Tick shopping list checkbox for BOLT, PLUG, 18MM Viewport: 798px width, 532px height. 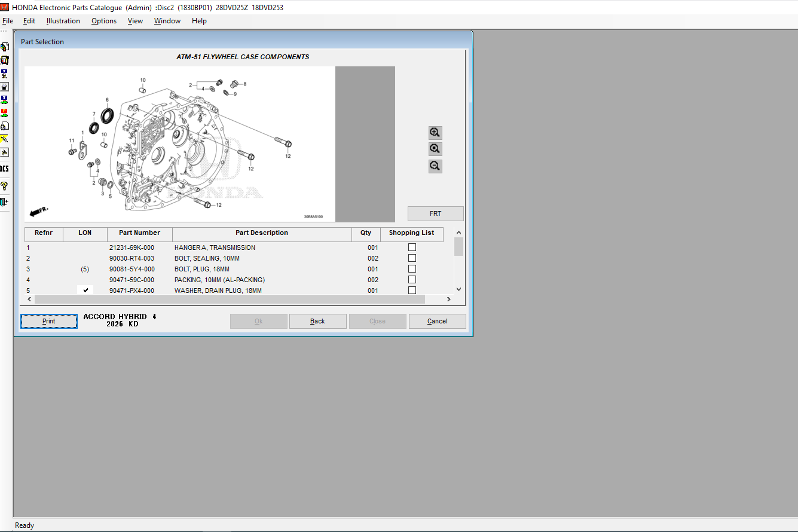(x=412, y=269)
